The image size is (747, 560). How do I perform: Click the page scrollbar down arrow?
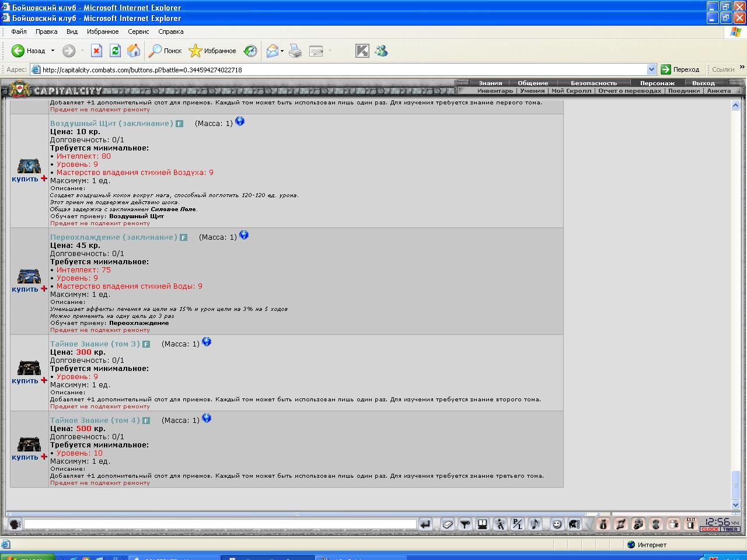(x=735, y=505)
